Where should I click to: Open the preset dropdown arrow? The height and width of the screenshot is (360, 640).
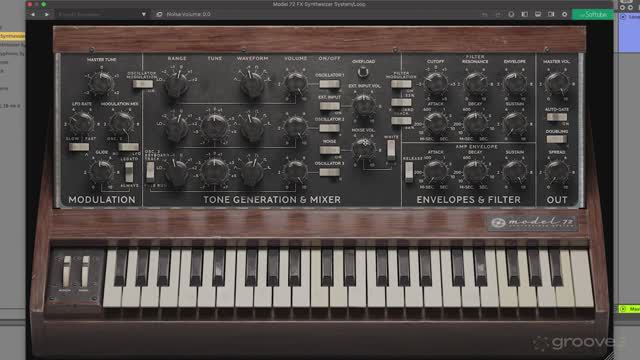pyautogui.click(x=144, y=14)
